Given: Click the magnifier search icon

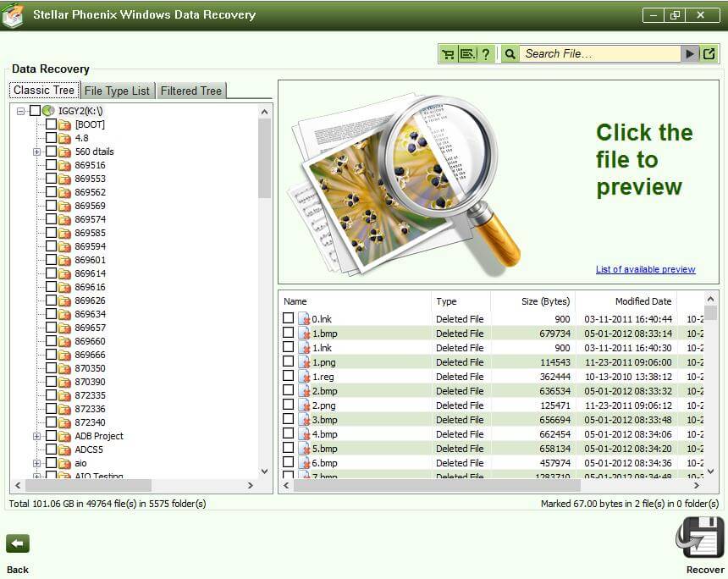Looking at the screenshot, I should 510,54.
